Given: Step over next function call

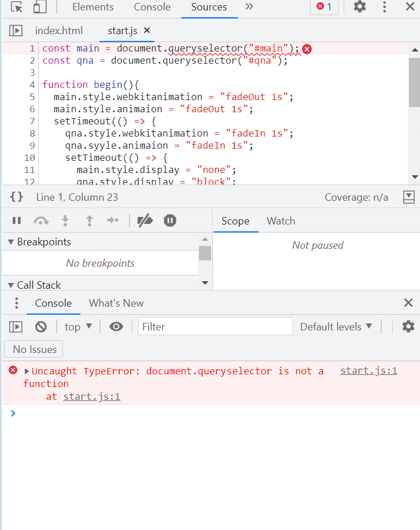Looking at the screenshot, I should 41,220.
